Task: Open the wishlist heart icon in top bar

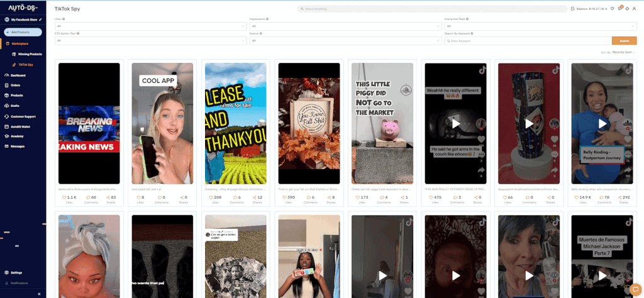Action: pos(612,9)
